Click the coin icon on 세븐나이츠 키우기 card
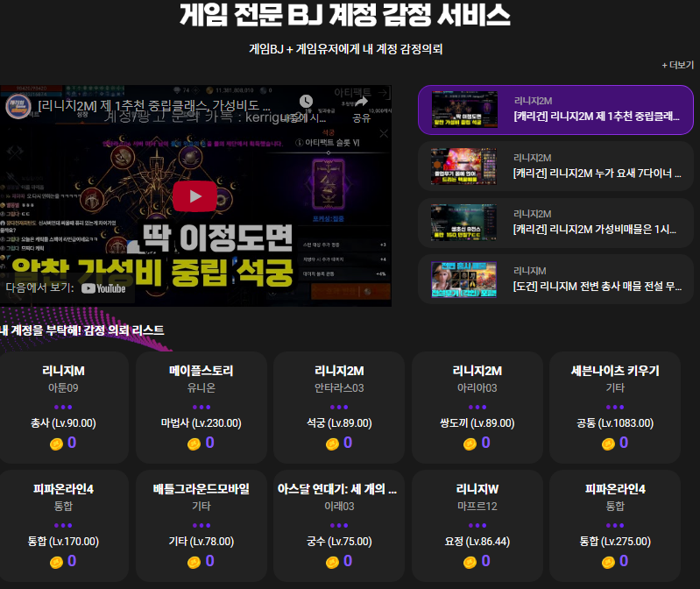The width and height of the screenshot is (700, 589). click(x=609, y=444)
